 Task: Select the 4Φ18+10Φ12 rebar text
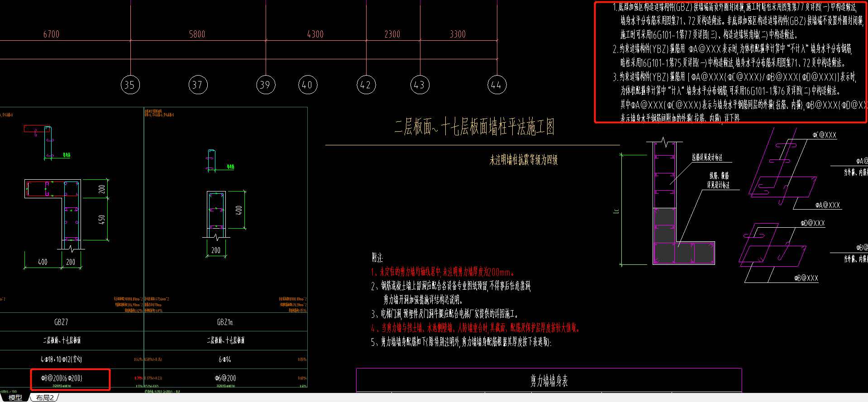pyautogui.click(x=61, y=359)
